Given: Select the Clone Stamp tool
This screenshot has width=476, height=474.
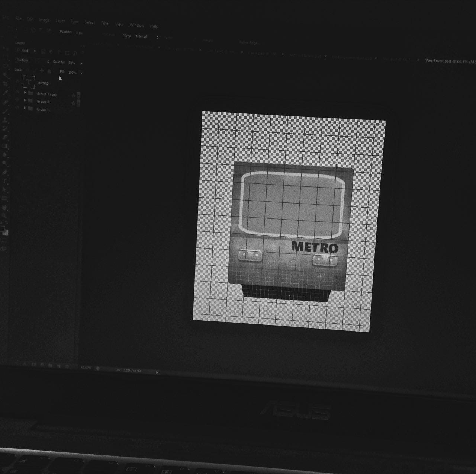Looking at the screenshot, I should point(5,120).
